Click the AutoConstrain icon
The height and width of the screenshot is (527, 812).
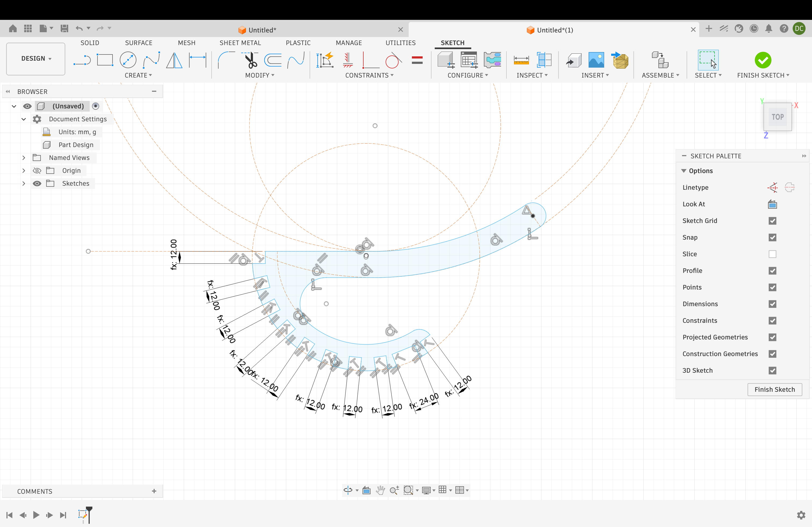coord(324,60)
